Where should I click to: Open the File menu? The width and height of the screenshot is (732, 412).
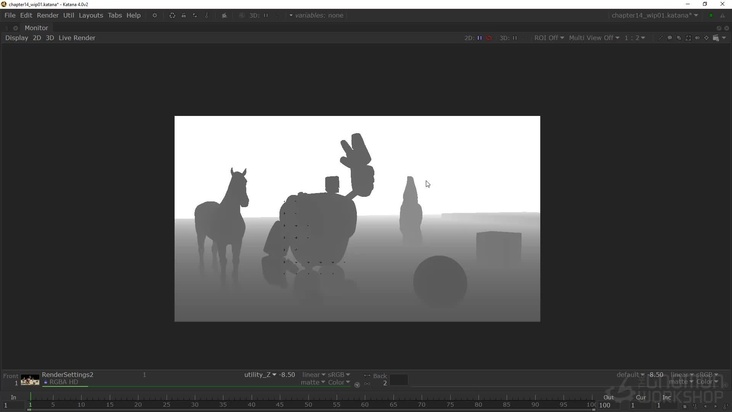click(x=10, y=16)
